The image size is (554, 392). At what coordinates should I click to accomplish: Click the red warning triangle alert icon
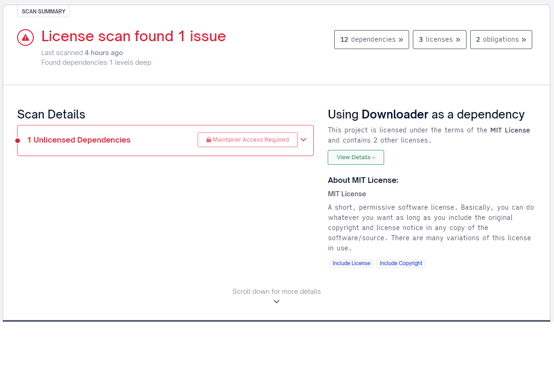[x=25, y=37]
